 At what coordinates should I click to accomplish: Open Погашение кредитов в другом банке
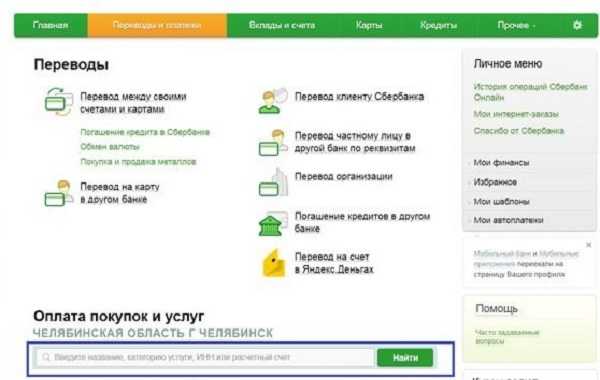click(x=362, y=222)
